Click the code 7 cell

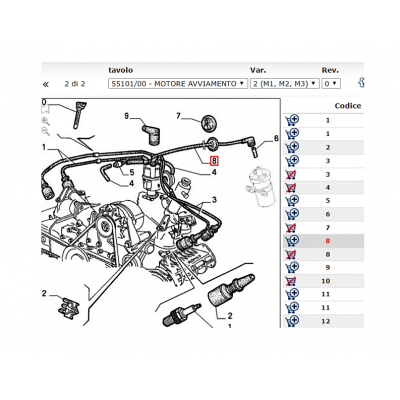328,228
